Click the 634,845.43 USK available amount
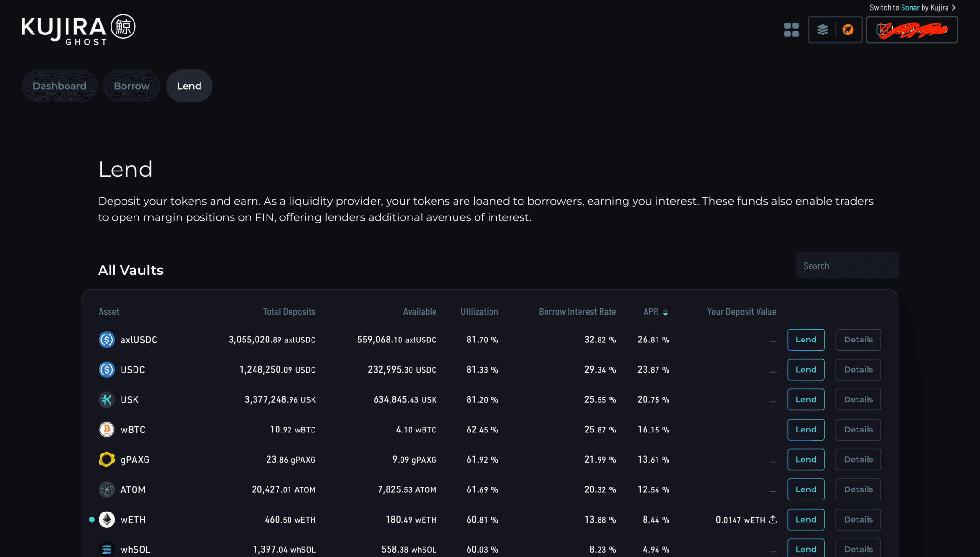Viewport: 980px width, 557px height. click(405, 399)
